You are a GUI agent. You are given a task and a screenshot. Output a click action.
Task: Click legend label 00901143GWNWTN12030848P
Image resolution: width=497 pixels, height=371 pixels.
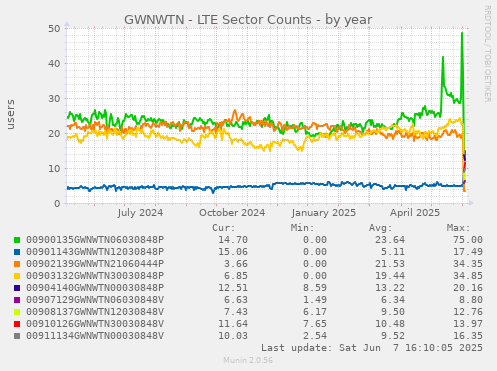click(x=95, y=252)
